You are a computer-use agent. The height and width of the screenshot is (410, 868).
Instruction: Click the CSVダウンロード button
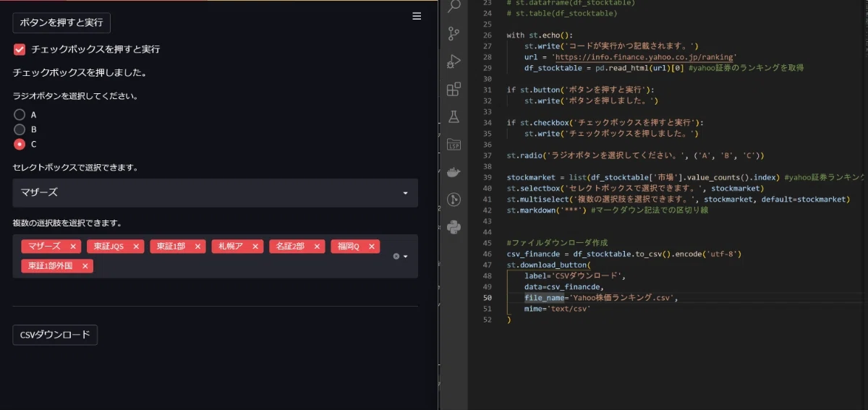click(x=55, y=335)
